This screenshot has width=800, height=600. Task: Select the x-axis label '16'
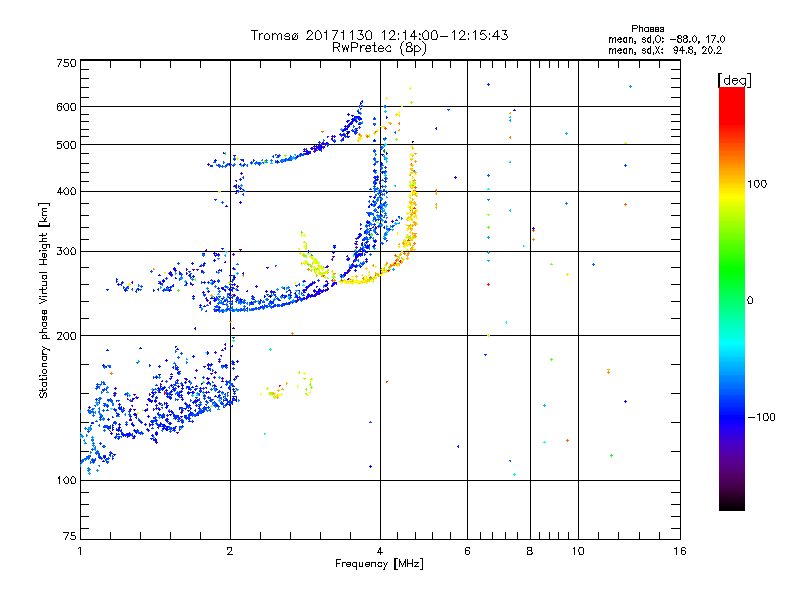click(680, 551)
